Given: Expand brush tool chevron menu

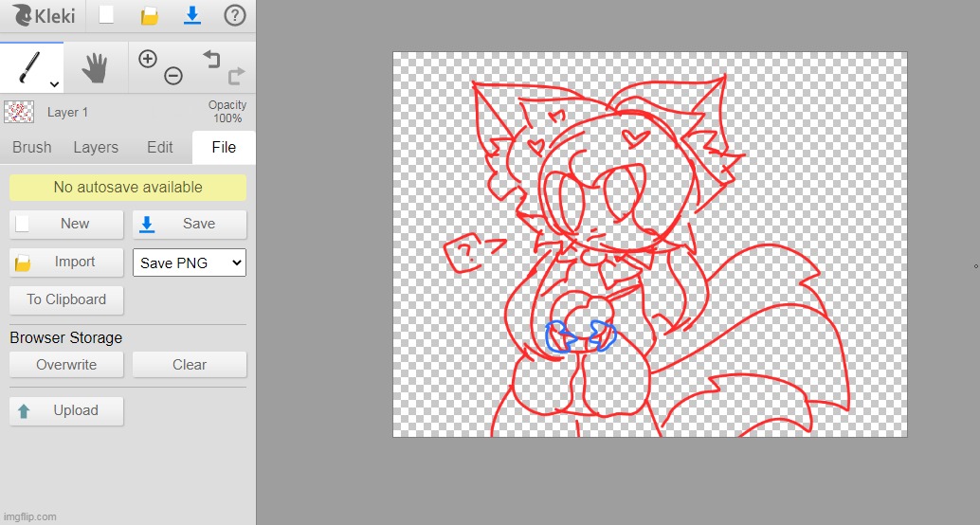Looking at the screenshot, I should (55, 84).
